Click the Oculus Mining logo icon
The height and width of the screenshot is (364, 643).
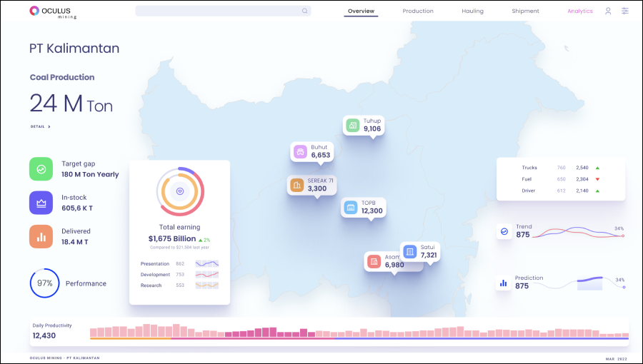[34, 11]
